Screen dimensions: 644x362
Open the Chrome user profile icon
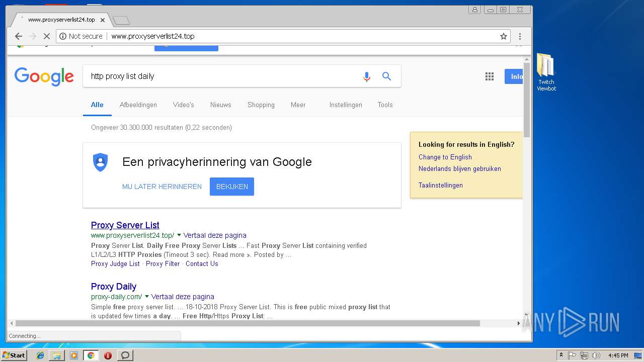474,10
